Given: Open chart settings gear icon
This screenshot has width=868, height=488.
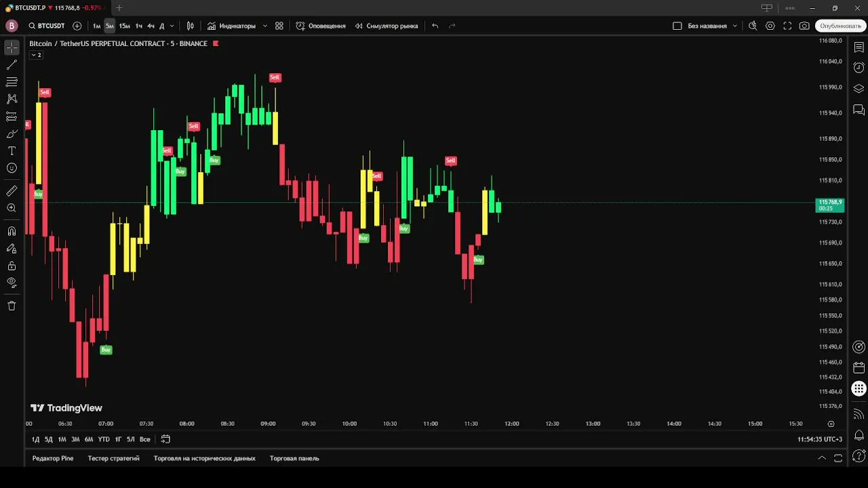Looking at the screenshot, I should (770, 26).
